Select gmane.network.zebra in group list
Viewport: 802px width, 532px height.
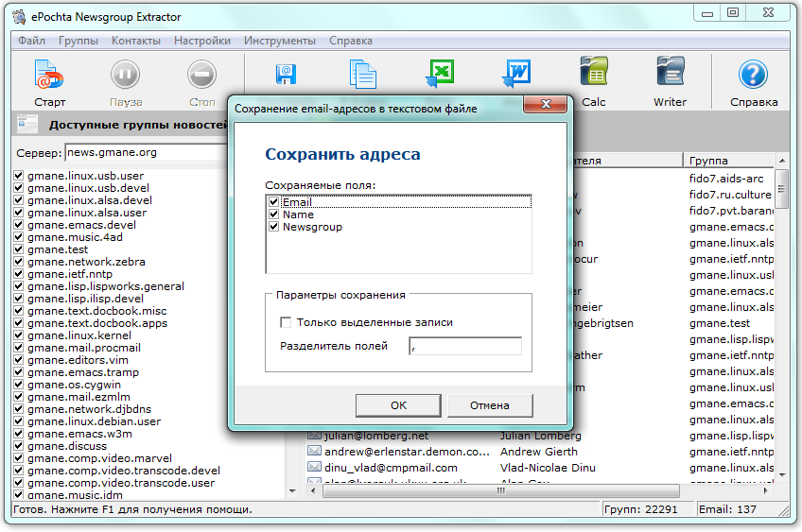[x=86, y=261]
